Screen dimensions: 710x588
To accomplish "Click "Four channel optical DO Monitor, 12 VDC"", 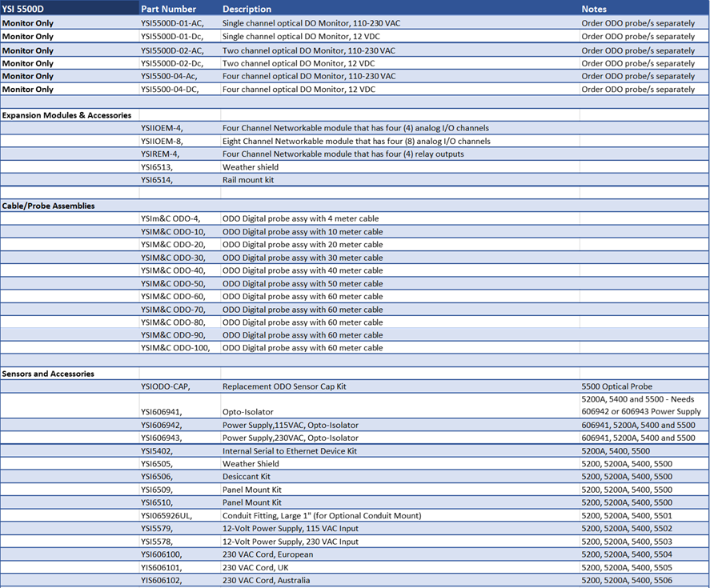I will [x=299, y=89].
